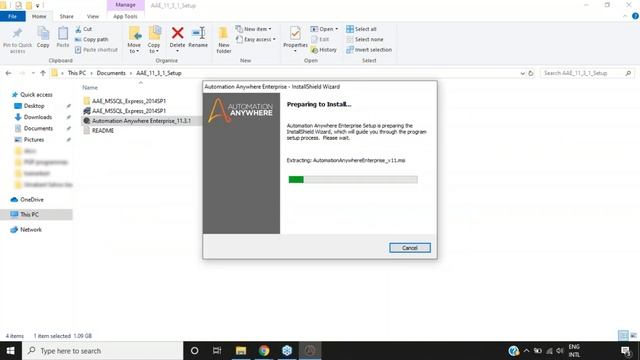Open File Explorer from taskbar

[241, 351]
